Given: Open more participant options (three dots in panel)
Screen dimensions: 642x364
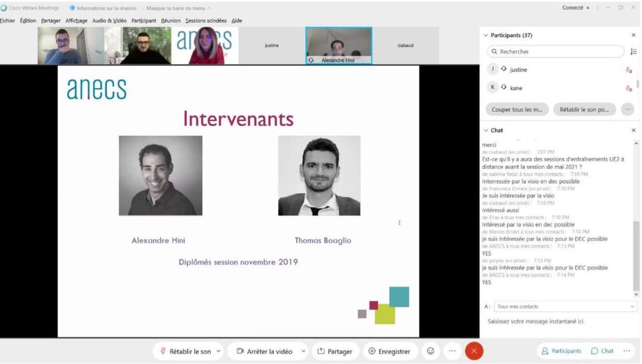Looking at the screenshot, I should point(627,110).
